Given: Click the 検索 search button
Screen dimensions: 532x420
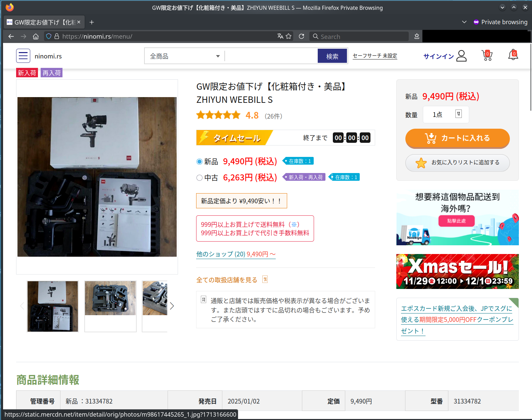Looking at the screenshot, I should tap(332, 56).
